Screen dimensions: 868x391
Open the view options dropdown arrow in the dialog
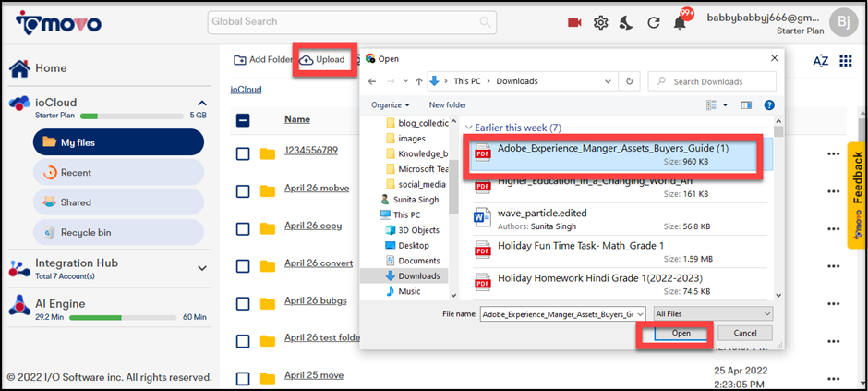click(x=725, y=104)
